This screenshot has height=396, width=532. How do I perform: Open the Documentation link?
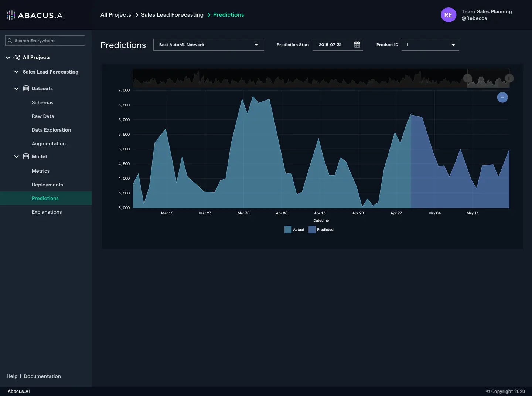[42, 376]
